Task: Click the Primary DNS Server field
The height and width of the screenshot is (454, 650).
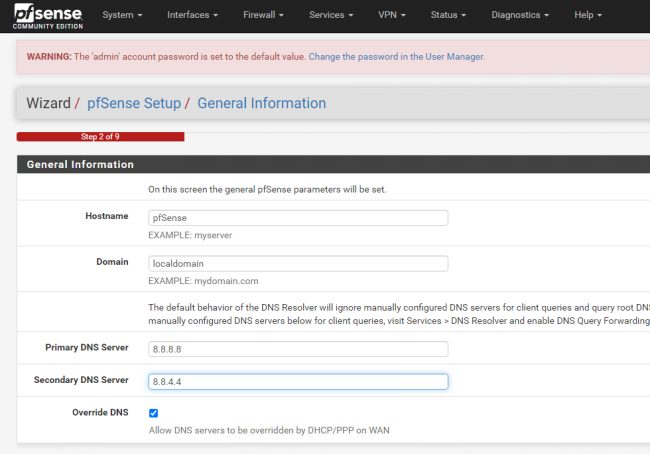Action: (x=298, y=349)
